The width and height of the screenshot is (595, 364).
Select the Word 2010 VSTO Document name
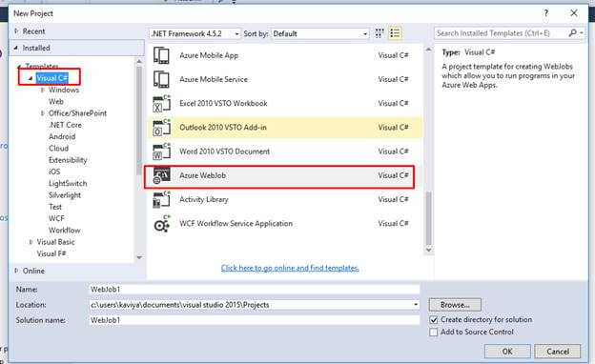point(224,152)
